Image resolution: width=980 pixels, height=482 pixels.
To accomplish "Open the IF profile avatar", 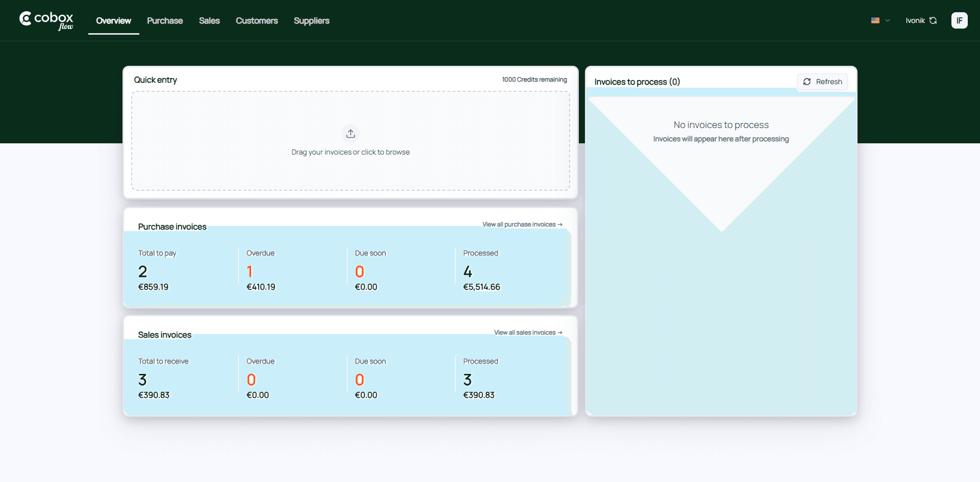I will click(960, 20).
